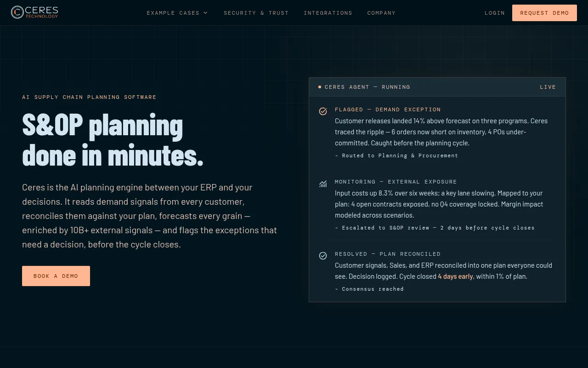Viewport: 588px width, 368px height.
Task: Click the paragraph starting 'Ceres is the AI planning engine'
Action: [150, 216]
